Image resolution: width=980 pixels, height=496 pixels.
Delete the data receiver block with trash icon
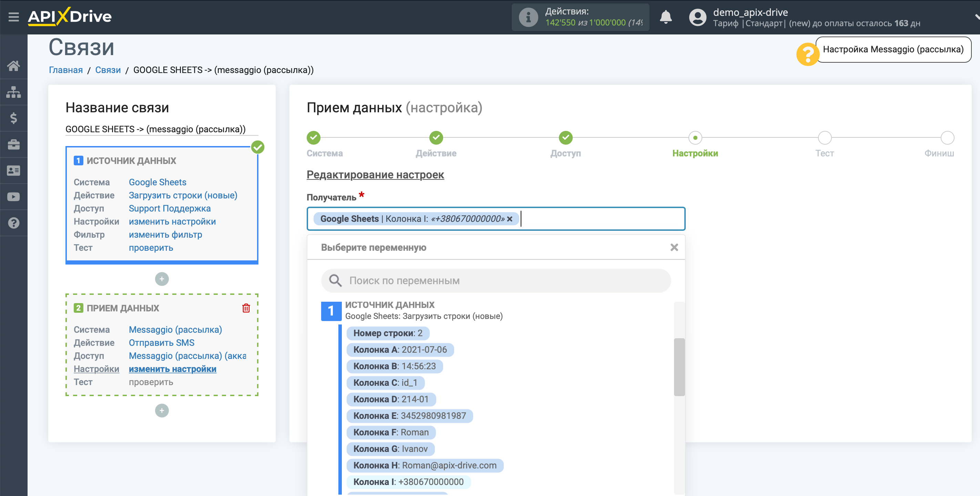click(246, 308)
